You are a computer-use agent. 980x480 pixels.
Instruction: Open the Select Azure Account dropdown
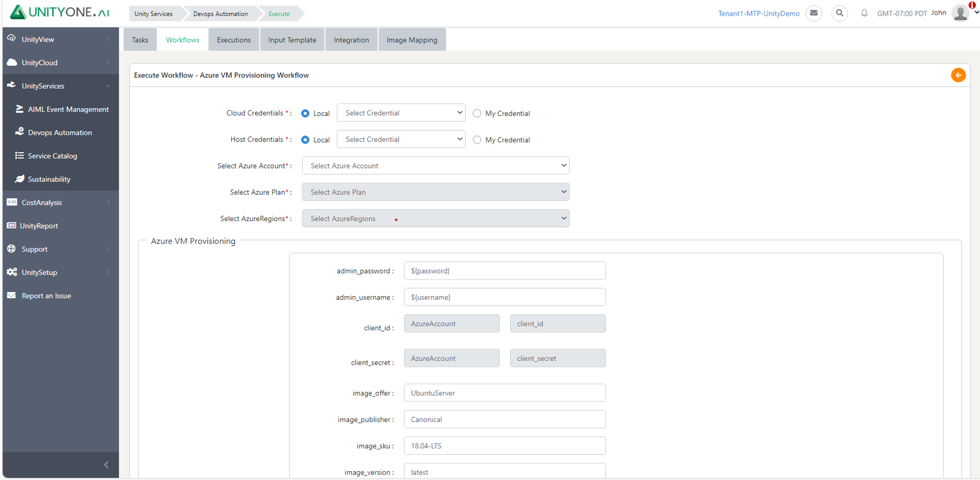point(436,166)
